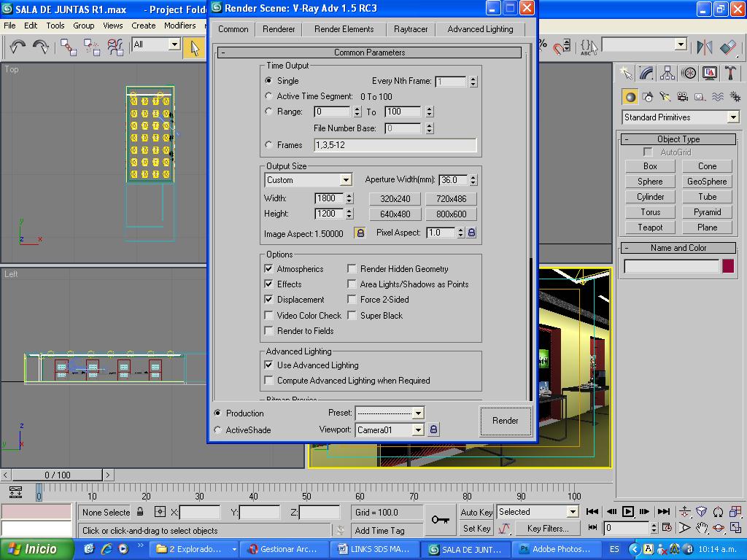747x560 pixels.
Task: Lock the render Viewport to Camera01
Action: pos(433,429)
